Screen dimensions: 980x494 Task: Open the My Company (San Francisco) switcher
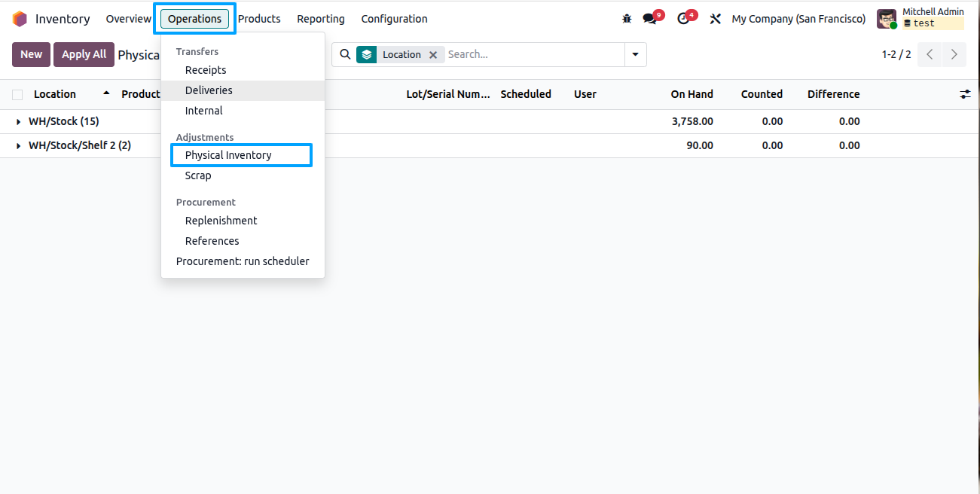coord(798,19)
